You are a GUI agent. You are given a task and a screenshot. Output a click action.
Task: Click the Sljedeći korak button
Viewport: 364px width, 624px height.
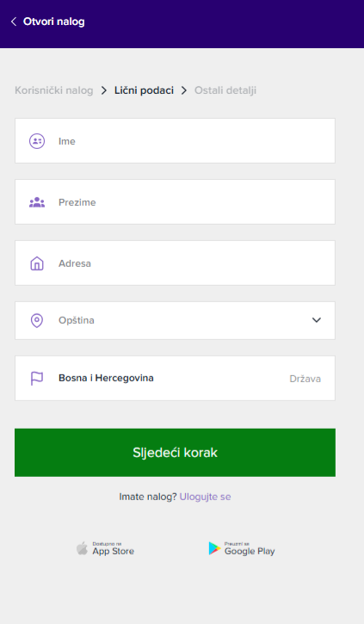pyautogui.click(x=175, y=453)
